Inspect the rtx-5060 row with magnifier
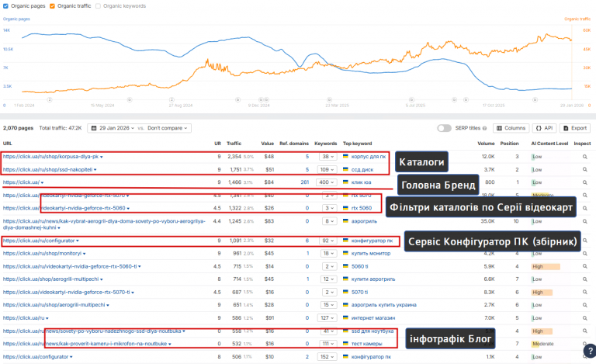The width and height of the screenshot is (596, 364). click(585, 208)
